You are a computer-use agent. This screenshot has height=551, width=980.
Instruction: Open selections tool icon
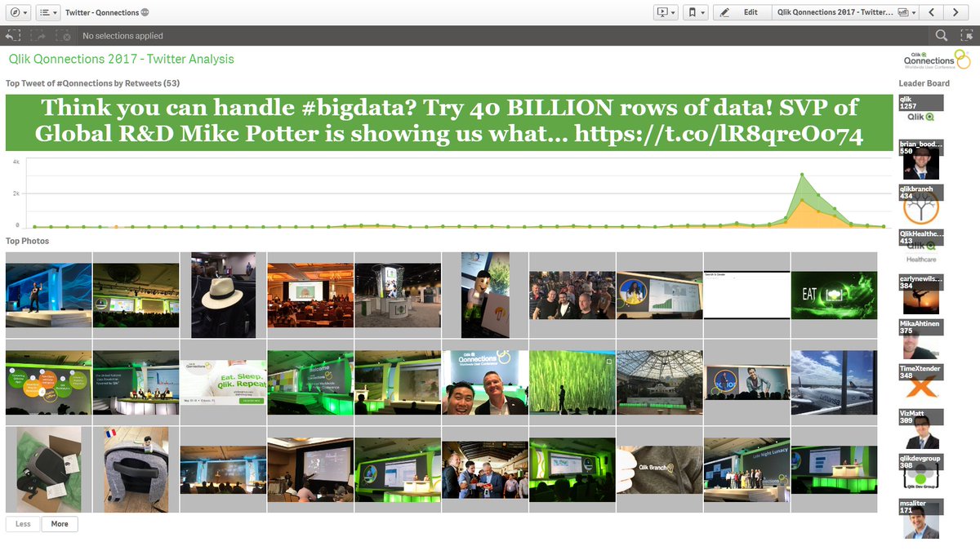(967, 36)
